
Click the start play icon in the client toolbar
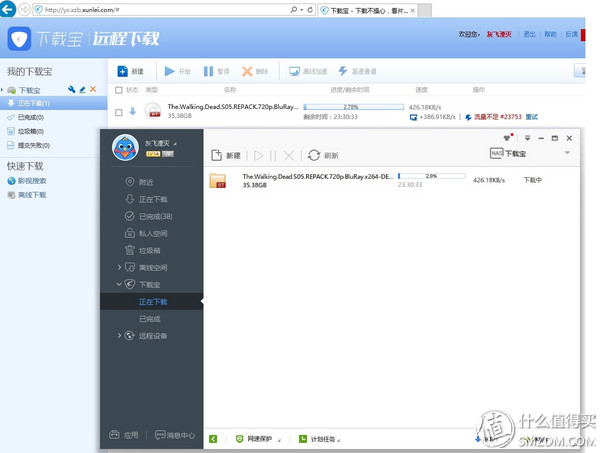point(259,155)
